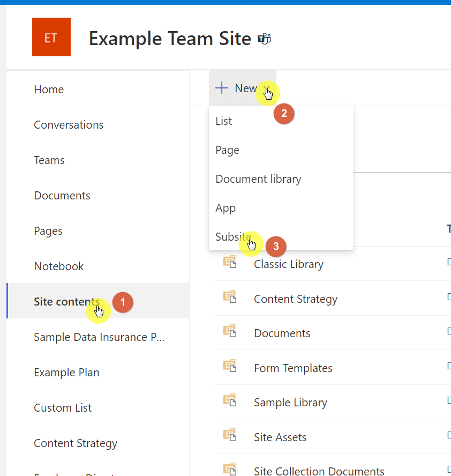Screen dimensions: 451x476
Task: Open Content Strategy in left navigation
Action: tap(76, 443)
